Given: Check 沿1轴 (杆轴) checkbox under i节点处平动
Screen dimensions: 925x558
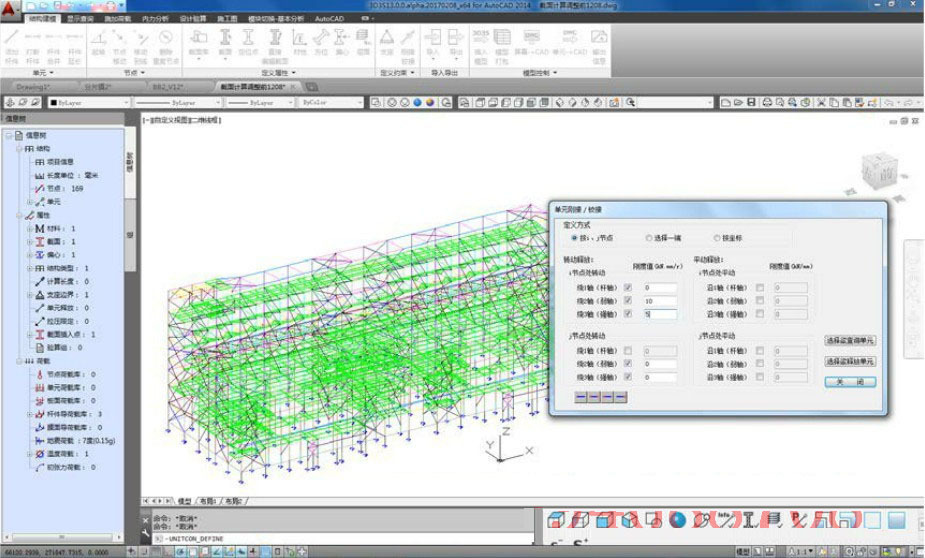Looking at the screenshot, I should [759, 288].
